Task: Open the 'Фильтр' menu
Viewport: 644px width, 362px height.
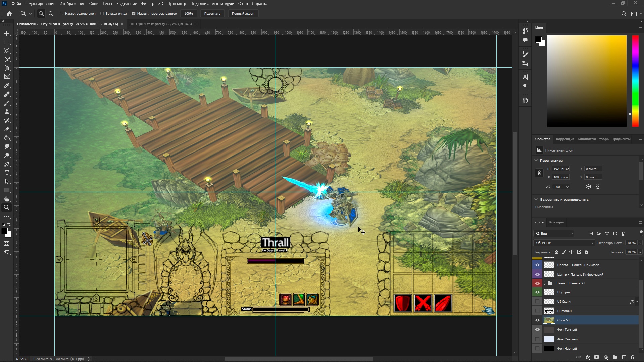Action: coord(147,4)
